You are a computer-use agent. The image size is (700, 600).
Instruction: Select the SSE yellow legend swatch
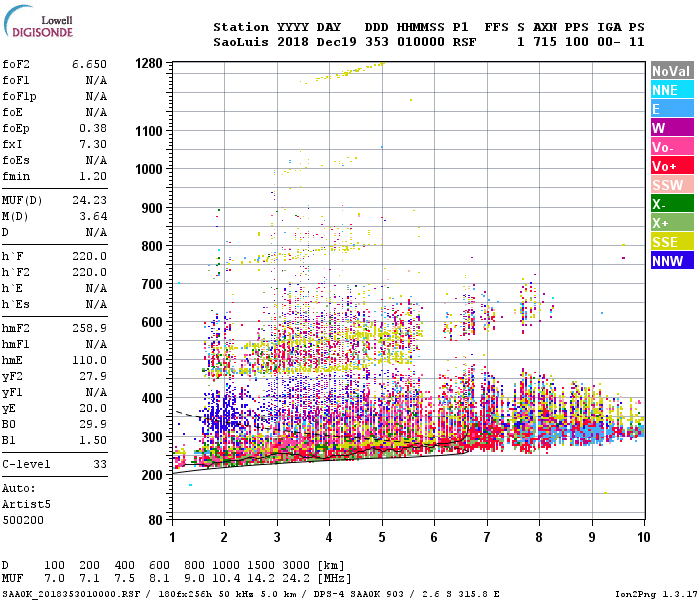click(x=672, y=242)
